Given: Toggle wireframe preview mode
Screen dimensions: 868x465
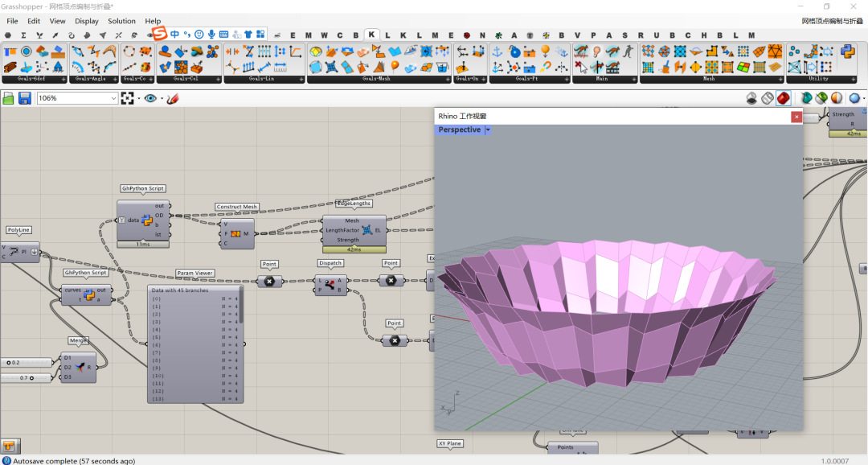Looking at the screenshot, I should 767,98.
